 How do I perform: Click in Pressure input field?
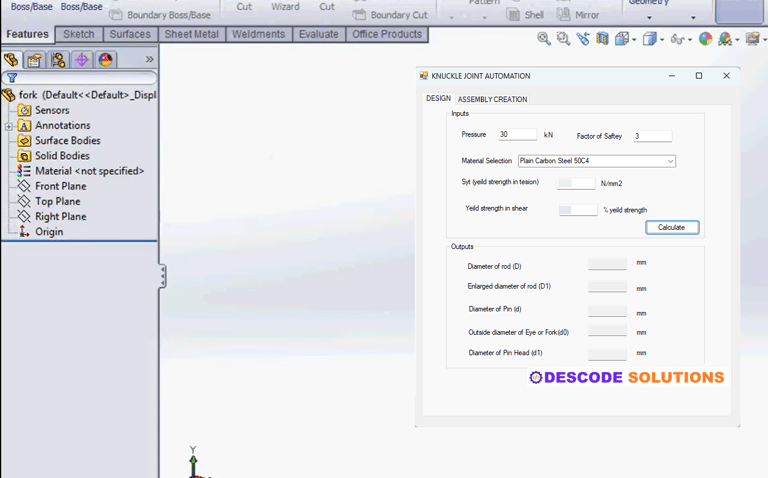pos(517,135)
